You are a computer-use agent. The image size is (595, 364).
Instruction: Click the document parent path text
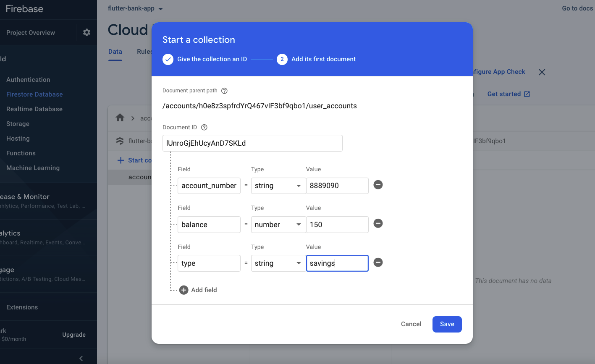(x=259, y=106)
